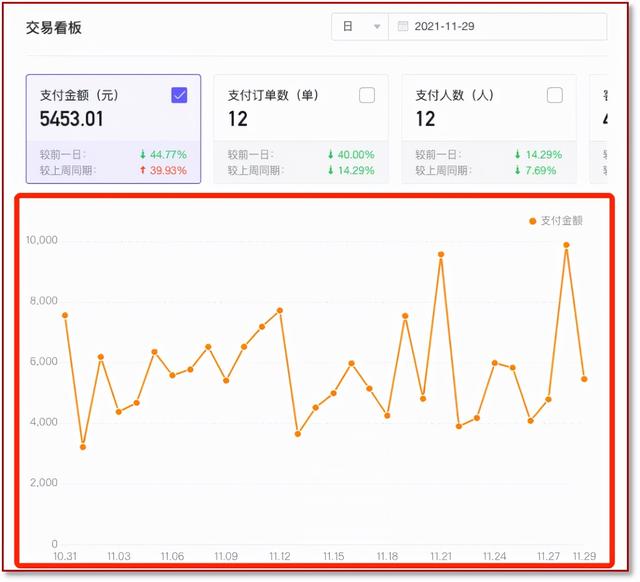640x582 pixels.
Task: Click the first data point on 10.31
Action: click(x=65, y=315)
